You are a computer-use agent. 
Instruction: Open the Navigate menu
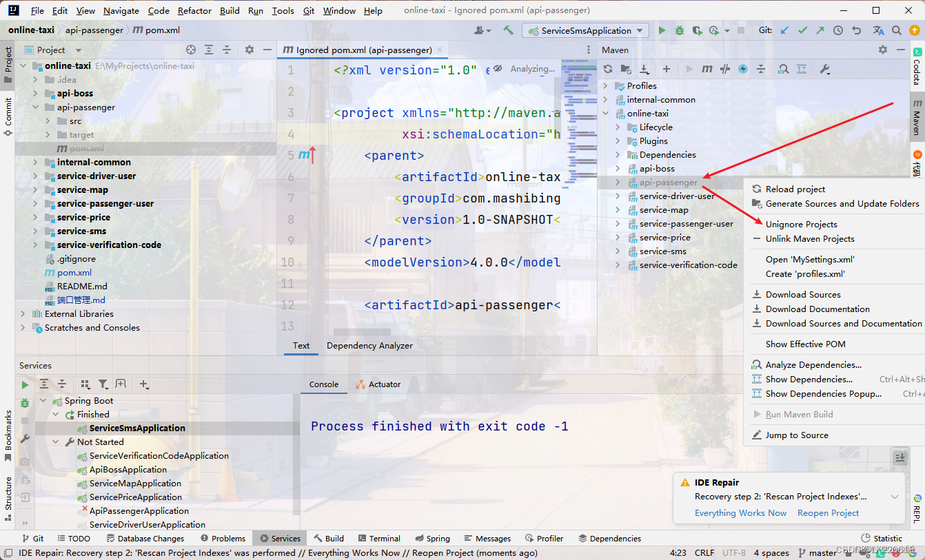pyautogui.click(x=121, y=10)
